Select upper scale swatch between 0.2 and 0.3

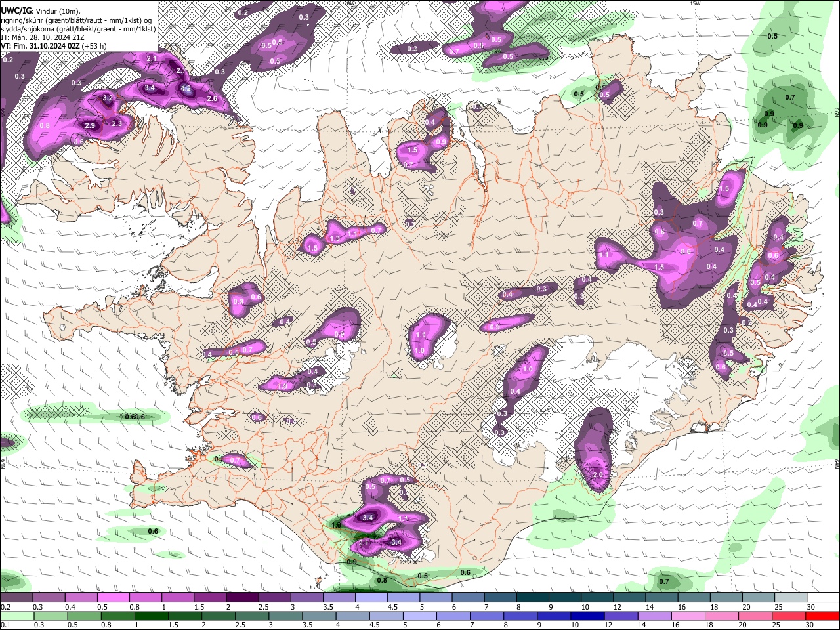tap(15, 598)
